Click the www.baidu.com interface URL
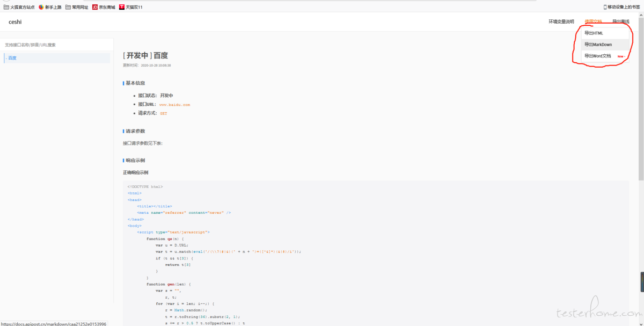This screenshot has width=644, height=326. tap(174, 105)
